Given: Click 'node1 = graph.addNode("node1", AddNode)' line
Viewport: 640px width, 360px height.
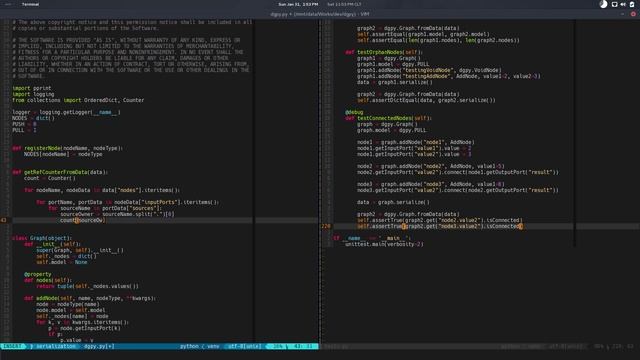Looking at the screenshot, I should point(416,142).
